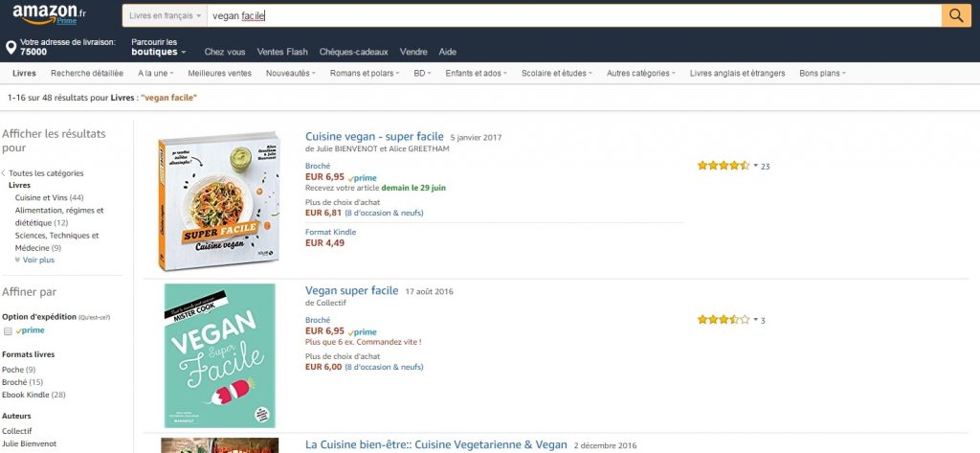Viewport: 980px width, 453px height.
Task: Filter by 'Ebook Kindle (28)' format
Action: (x=33, y=395)
